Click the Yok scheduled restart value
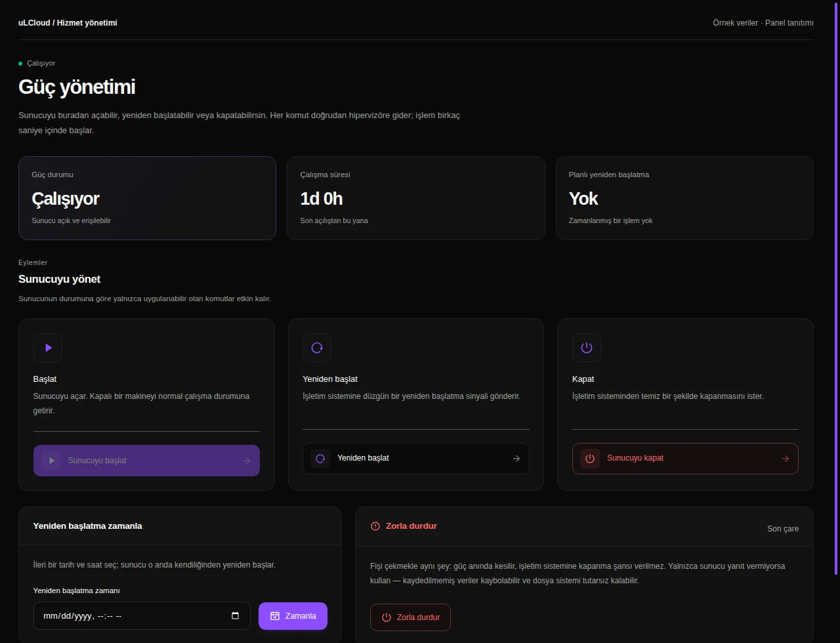Screen dimensions: 840x643 point(583,199)
